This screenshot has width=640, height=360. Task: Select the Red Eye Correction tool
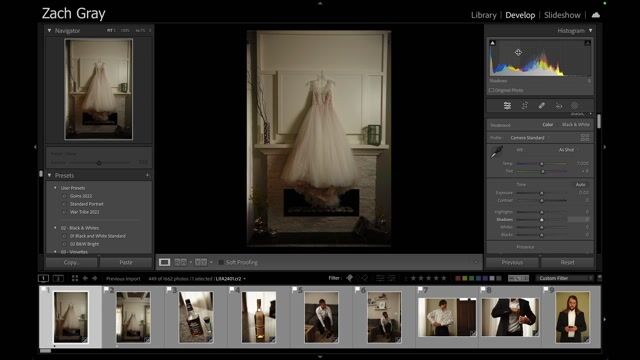559,106
